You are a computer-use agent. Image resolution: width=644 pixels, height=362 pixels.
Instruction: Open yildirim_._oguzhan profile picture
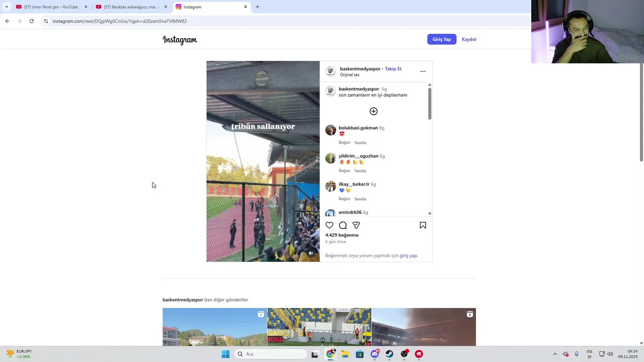[x=331, y=158]
